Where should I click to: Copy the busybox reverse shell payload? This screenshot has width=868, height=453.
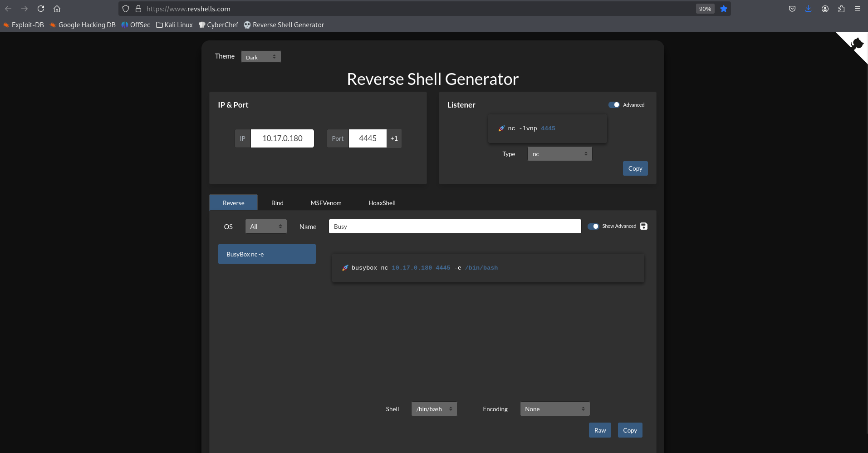point(630,430)
